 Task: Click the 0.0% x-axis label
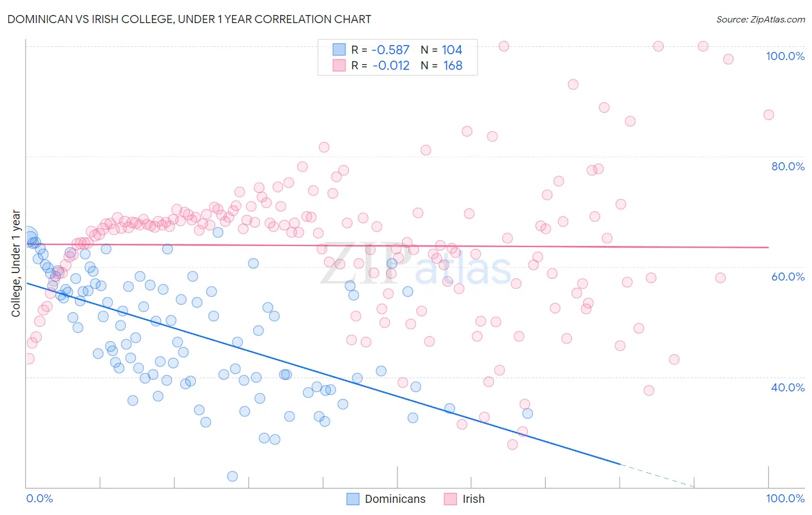tap(39, 498)
